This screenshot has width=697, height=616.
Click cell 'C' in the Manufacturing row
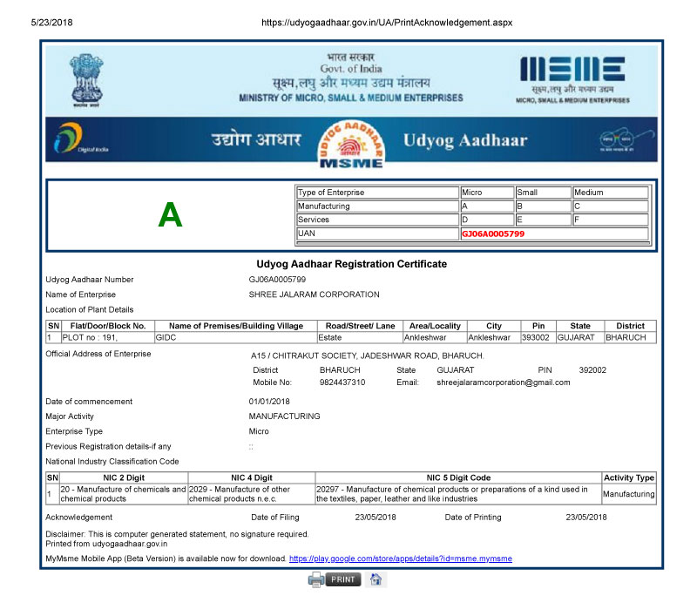coord(610,206)
